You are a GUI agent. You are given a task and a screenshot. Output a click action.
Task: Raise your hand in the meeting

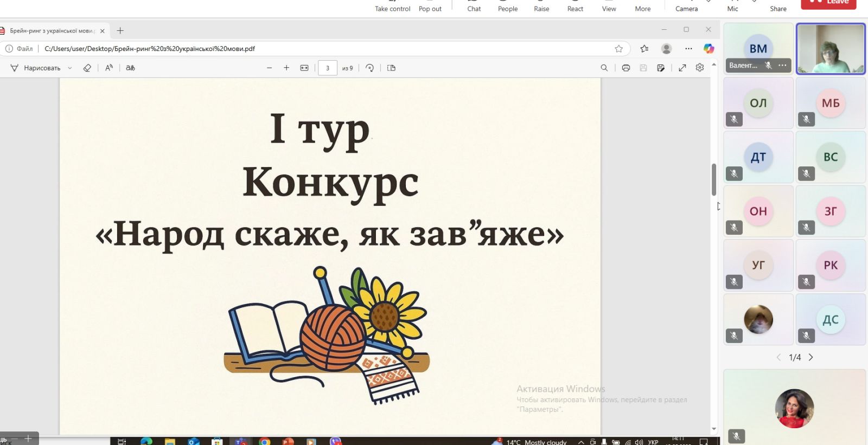click(x=541, y=6)
